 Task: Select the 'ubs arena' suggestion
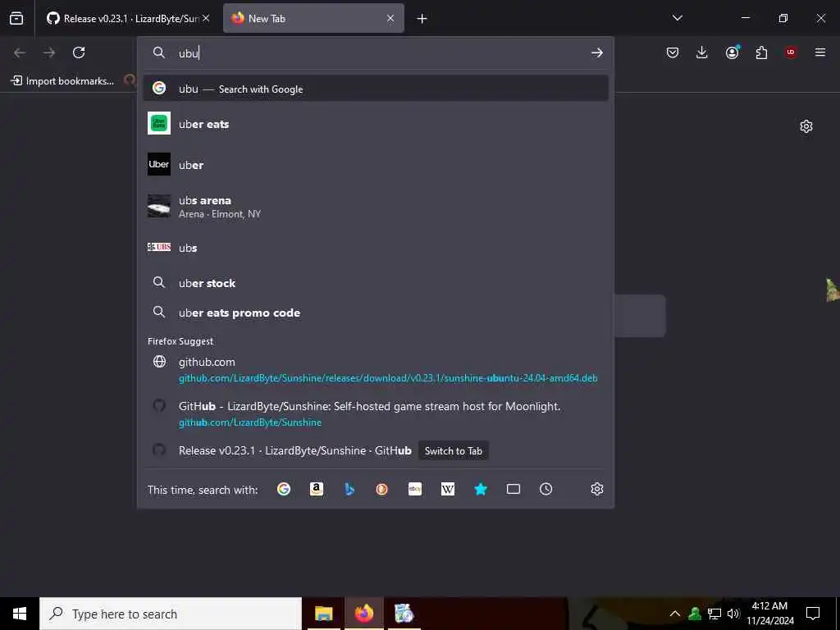pos(376,206)
